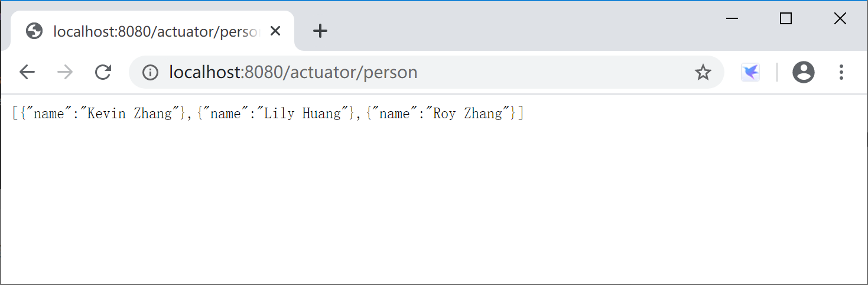View site information icon beside URL

tap(151, 72)
